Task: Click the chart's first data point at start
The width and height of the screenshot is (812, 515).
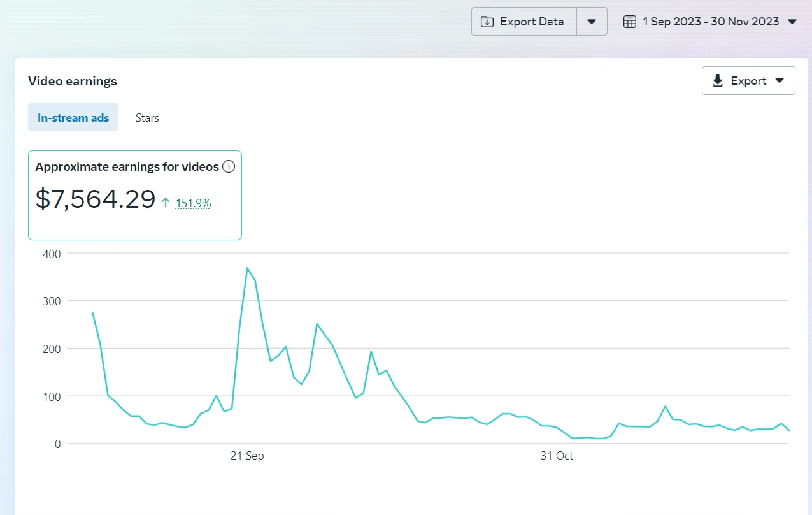Action: tap(92, 312)
